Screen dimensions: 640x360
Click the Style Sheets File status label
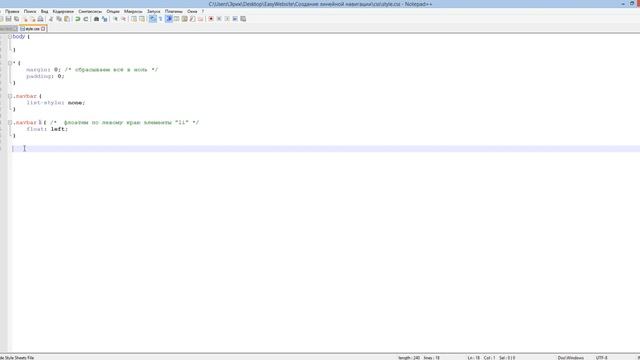pyautogui.click(x=17, y=358)
